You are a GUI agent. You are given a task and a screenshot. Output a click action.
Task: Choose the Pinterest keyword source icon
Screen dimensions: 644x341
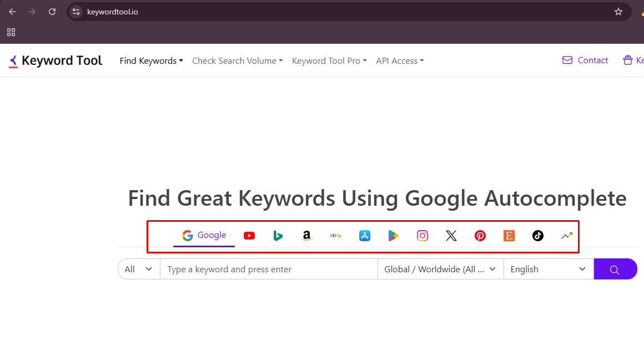[480, 236]
